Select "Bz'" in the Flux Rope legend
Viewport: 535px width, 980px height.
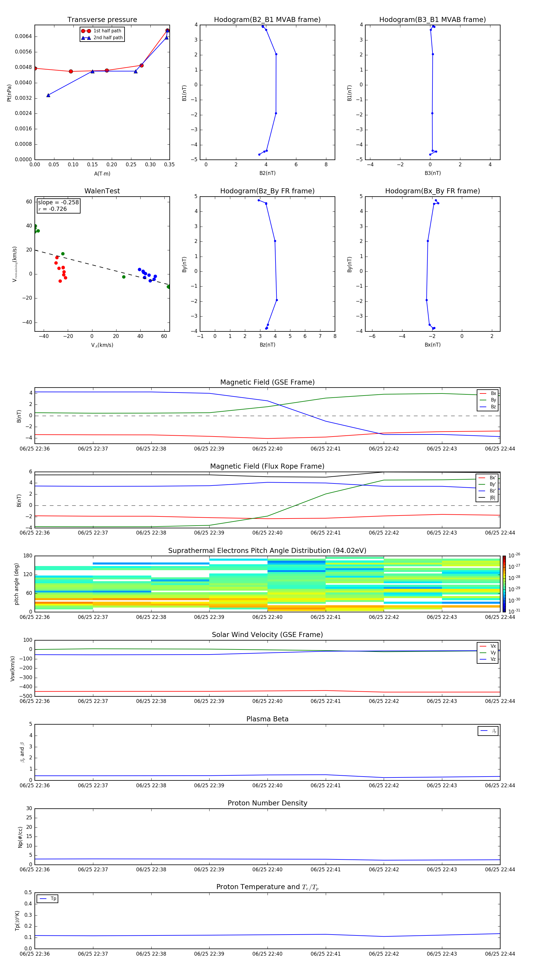(487, 491)
